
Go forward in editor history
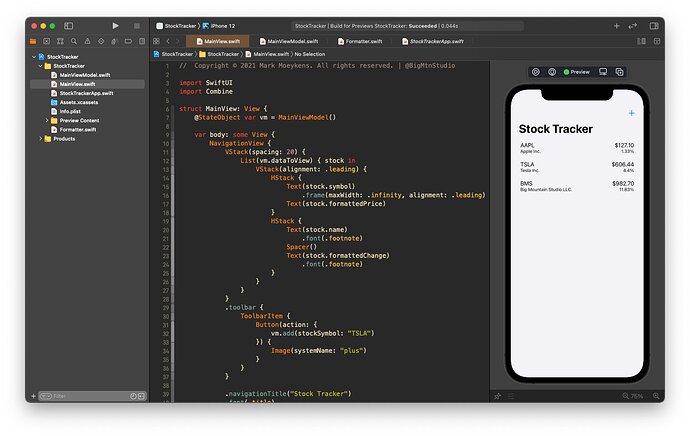178,41
